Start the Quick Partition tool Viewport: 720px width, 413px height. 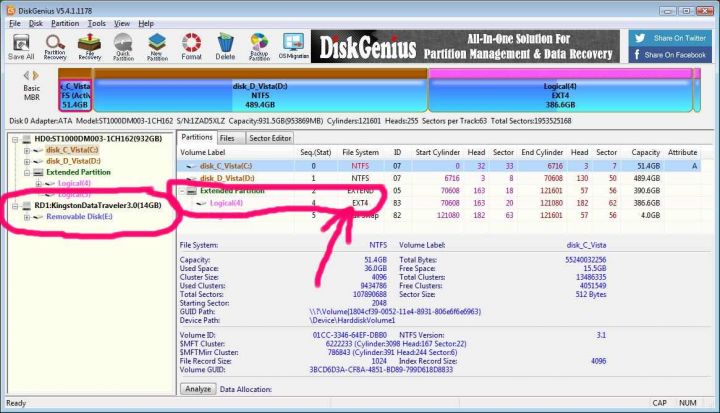click(x=123, y=47)
